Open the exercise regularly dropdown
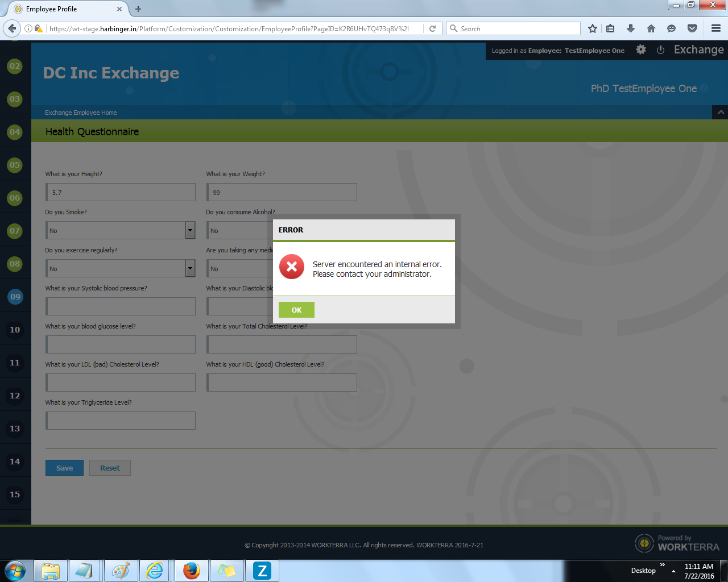Viewport: 728px width, 582px height. [190, 268]
